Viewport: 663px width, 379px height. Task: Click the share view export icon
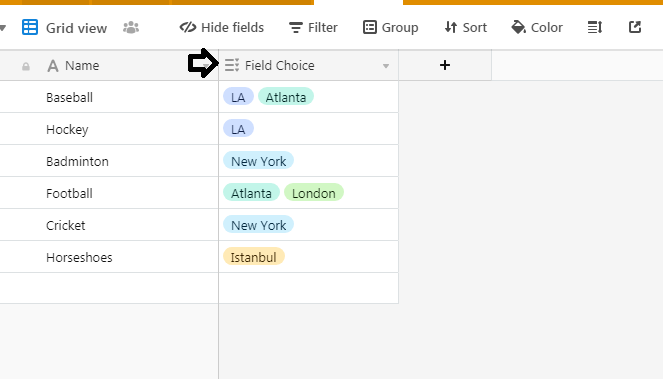(635, 27)
